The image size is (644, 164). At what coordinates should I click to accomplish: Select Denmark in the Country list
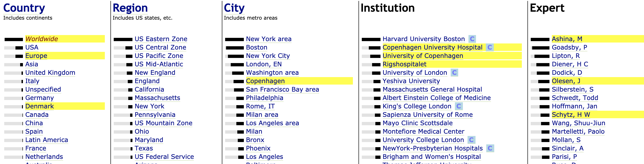tap(40, 106)
